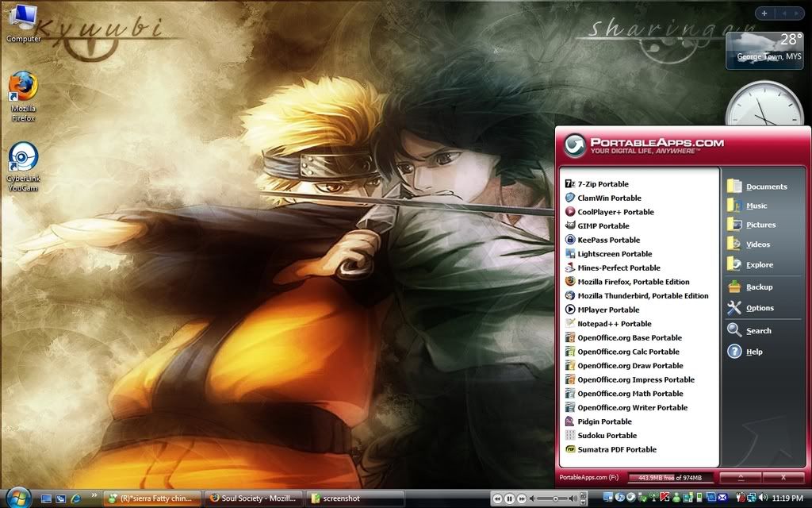The height and width of the screenshot is (508, 812).
Task: Click the taskbar clock showing 11:19 PM
Action: 787,498
